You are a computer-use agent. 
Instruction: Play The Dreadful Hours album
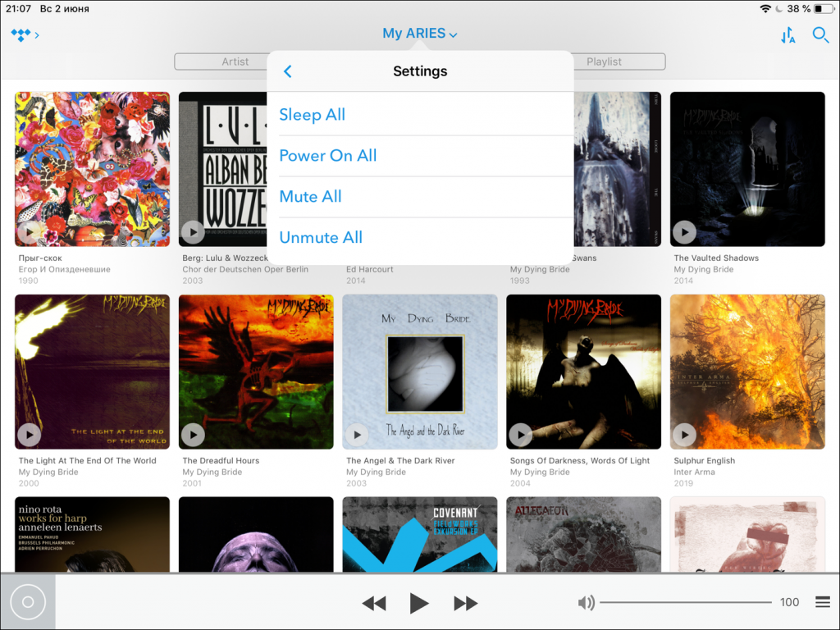(x=193, y=435)
